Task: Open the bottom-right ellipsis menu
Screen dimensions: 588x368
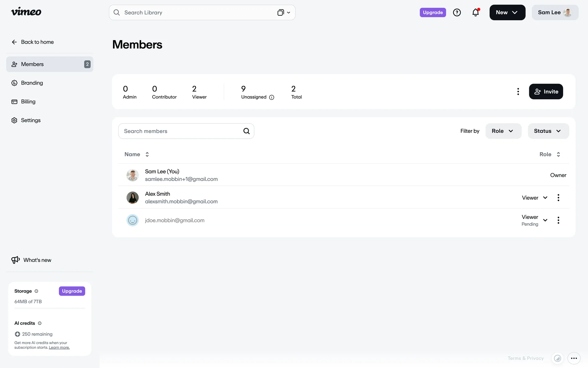Action: pos(574,358)
